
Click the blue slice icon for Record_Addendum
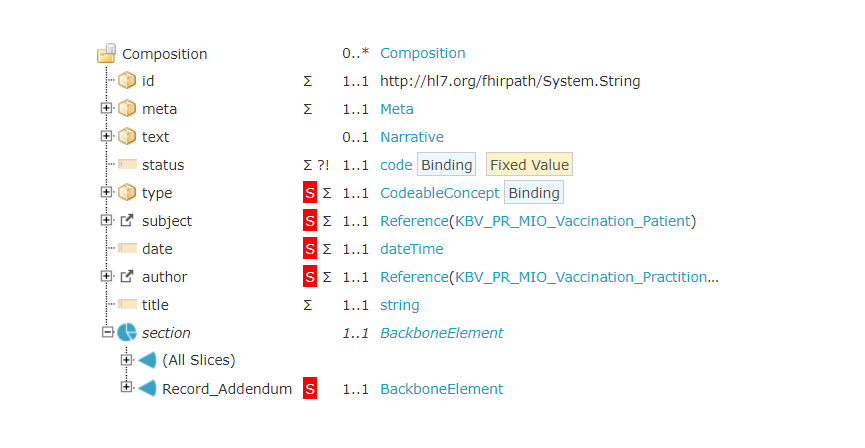[146, 389]
